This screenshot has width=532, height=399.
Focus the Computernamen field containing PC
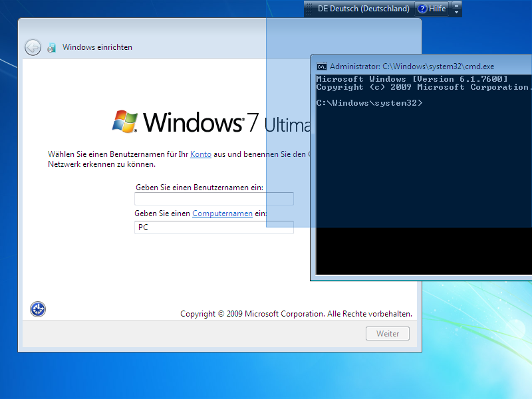pyautogui.click(x=213, y=227)
